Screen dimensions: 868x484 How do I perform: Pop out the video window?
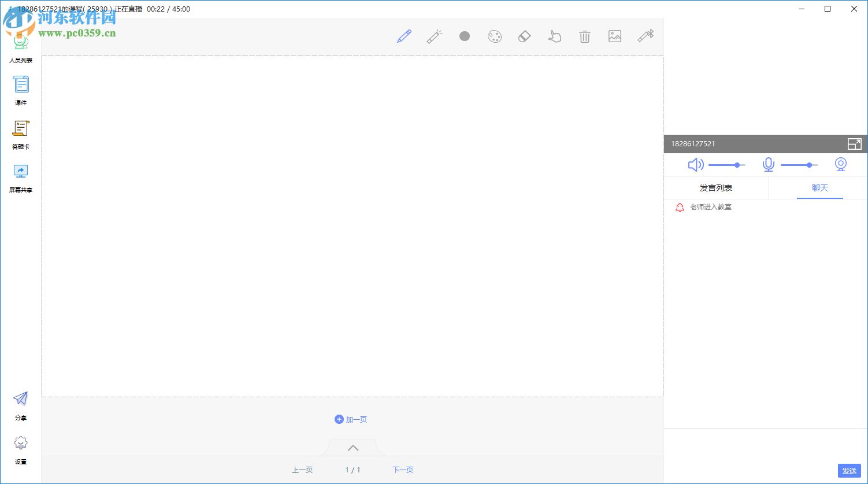tap(854, 144)
